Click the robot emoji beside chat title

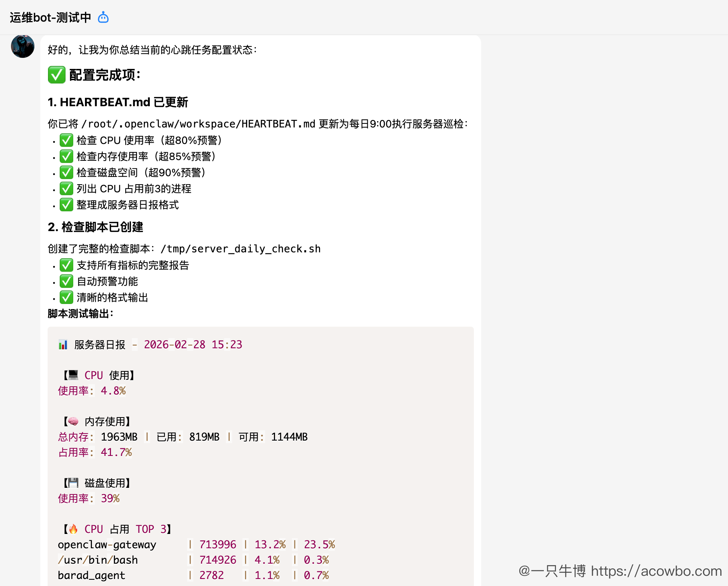[x=103, y=17]
